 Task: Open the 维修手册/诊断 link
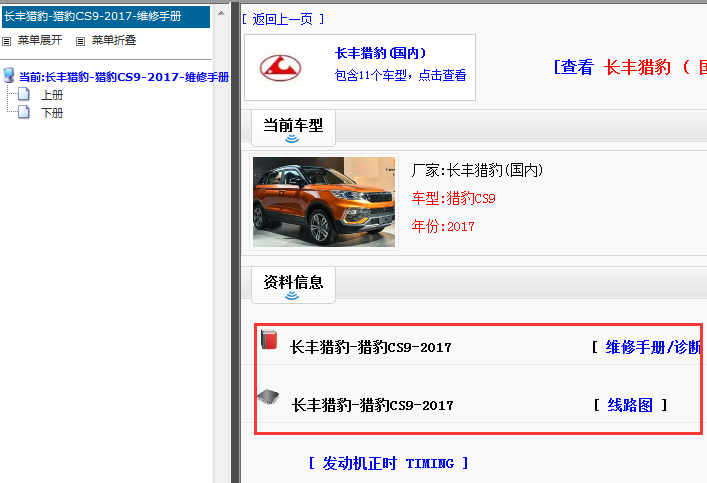click(x=653, y=347)
